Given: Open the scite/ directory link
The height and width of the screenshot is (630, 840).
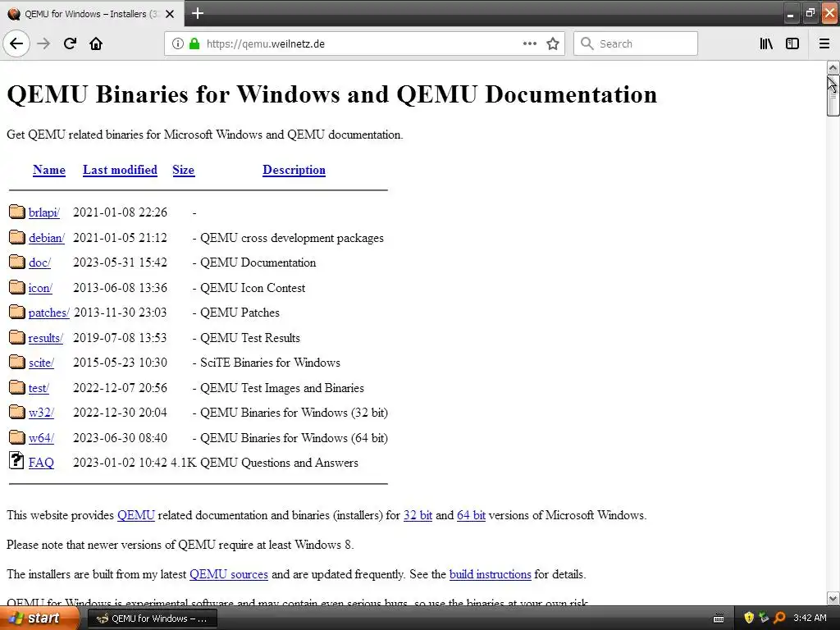Looking at the screenshot, I should [x=41, y=363].
